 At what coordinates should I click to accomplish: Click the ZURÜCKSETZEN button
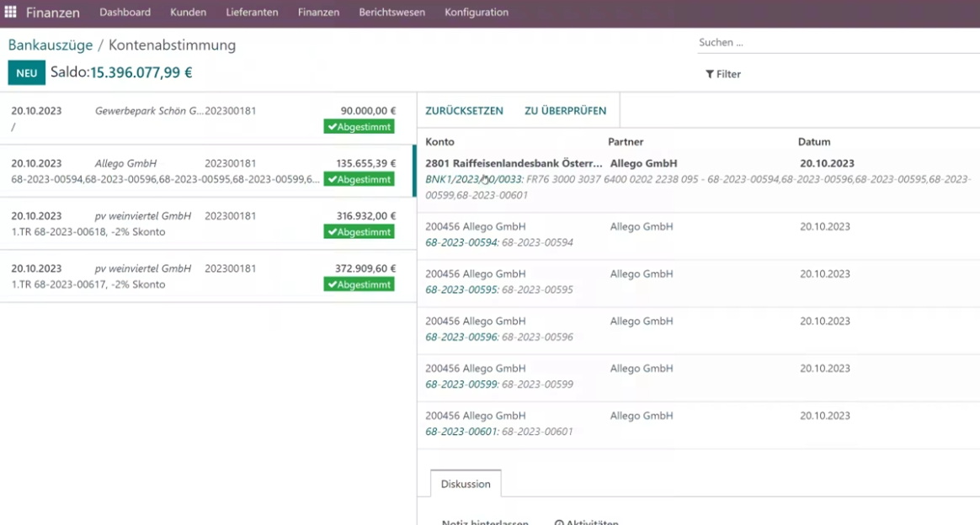[x=465, y=110]
